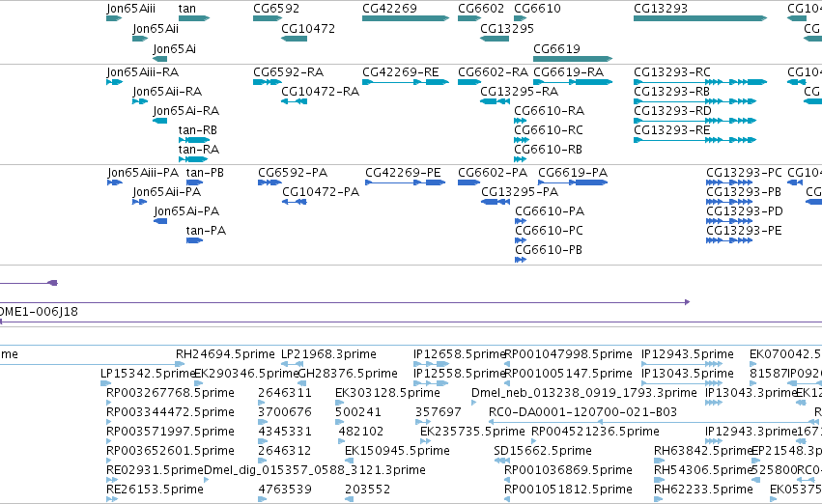The image size is (822, 504).
Task: Click the CG6592 gene name
Action: (x=276, y=9)
